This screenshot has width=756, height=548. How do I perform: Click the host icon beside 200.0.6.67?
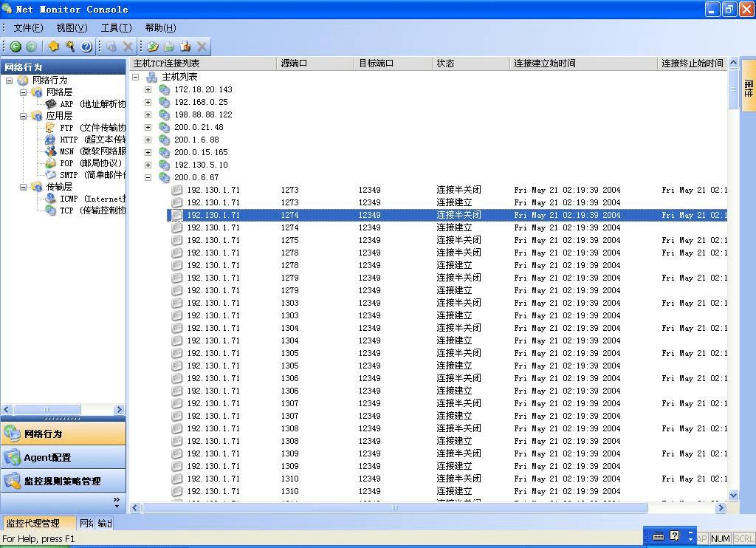(165, 177)
